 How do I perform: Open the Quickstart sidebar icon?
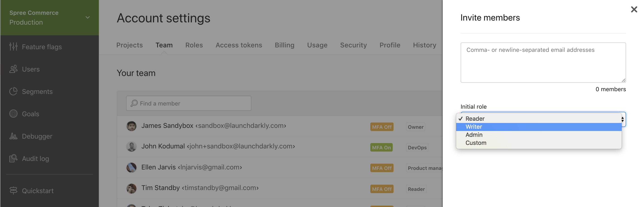(x=13, y=190)
